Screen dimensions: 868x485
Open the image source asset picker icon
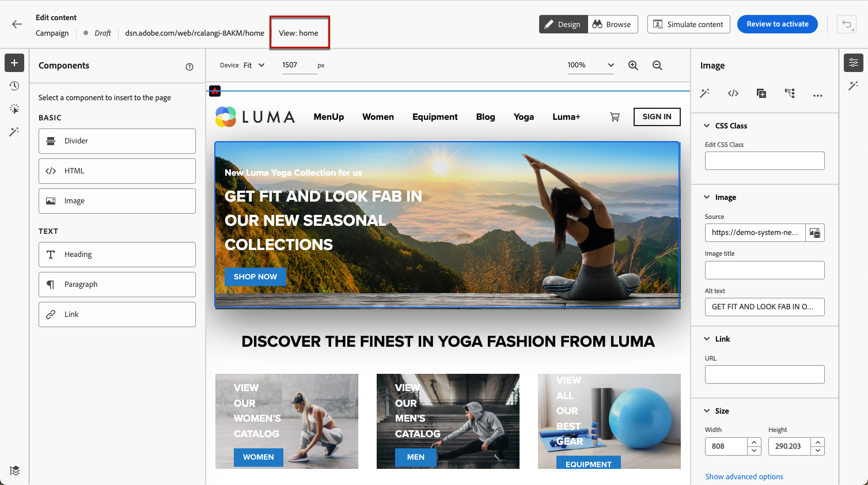(815, 233)
